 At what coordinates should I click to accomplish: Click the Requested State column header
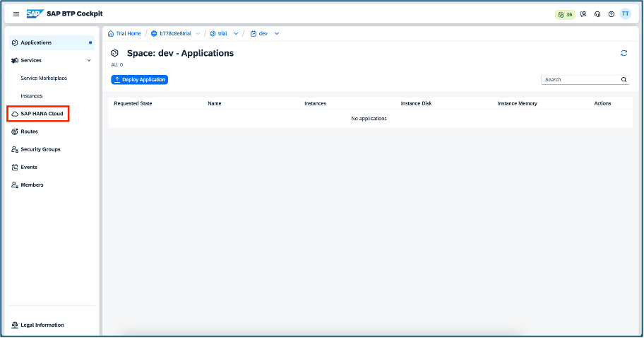coord(133,104)
